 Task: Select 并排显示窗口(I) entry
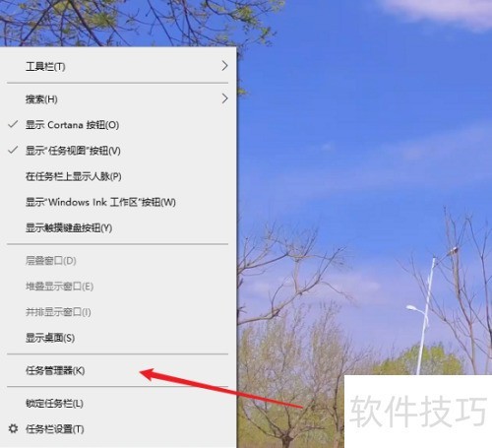[x=118, y=312]
